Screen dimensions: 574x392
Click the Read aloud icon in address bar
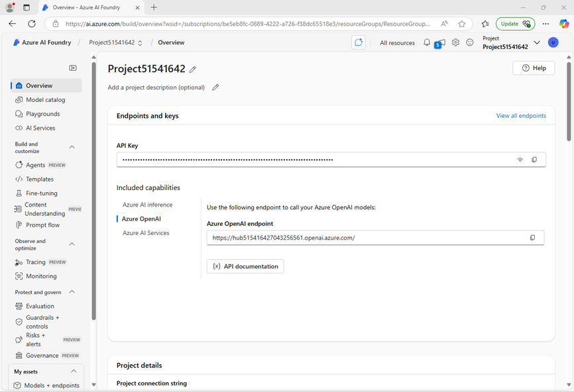444,24
